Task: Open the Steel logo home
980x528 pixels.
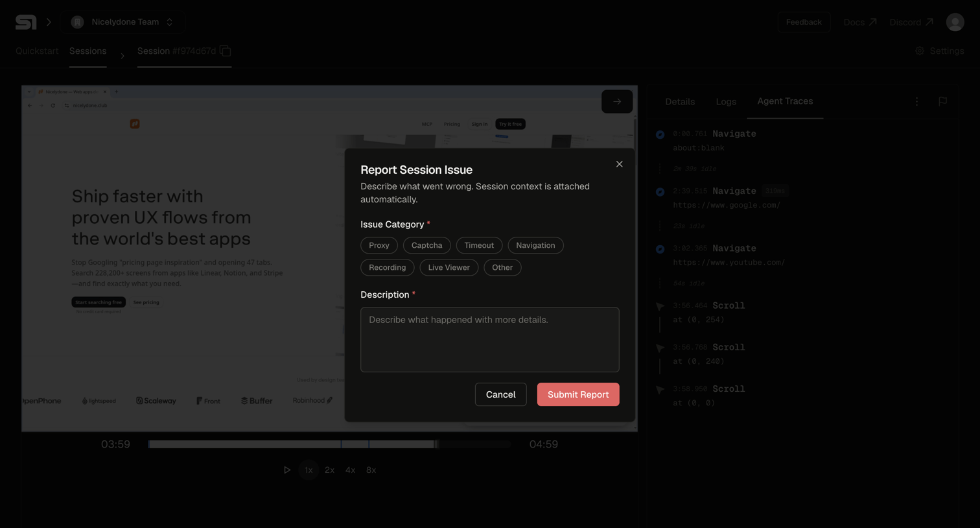Action: [x=26, y=22]
